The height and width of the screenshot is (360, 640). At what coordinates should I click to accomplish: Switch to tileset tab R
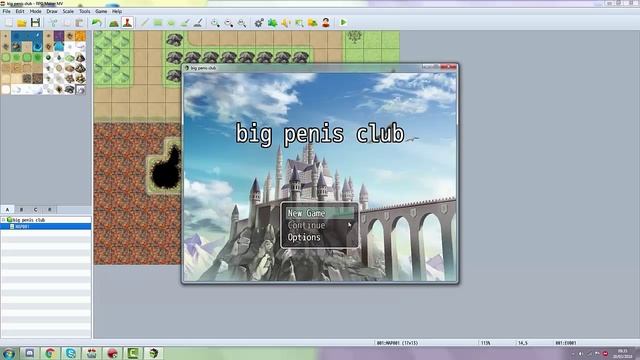tap(50, 209)
